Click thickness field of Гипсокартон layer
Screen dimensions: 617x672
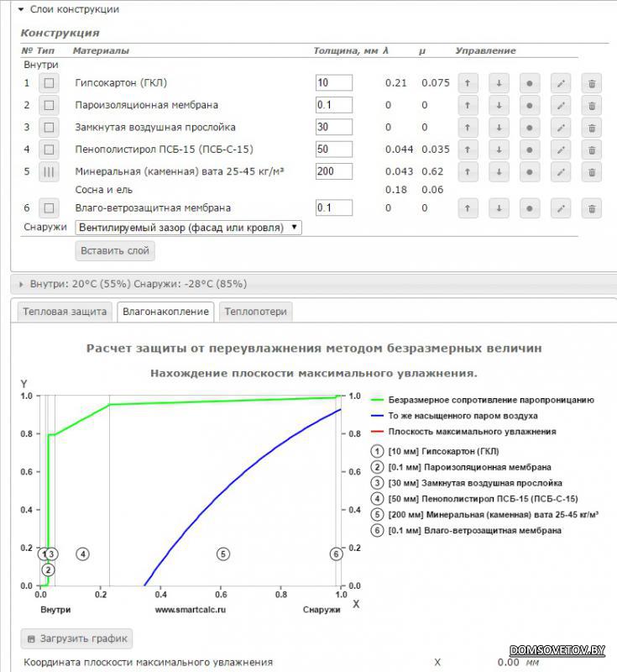click(x=334, y=82)
